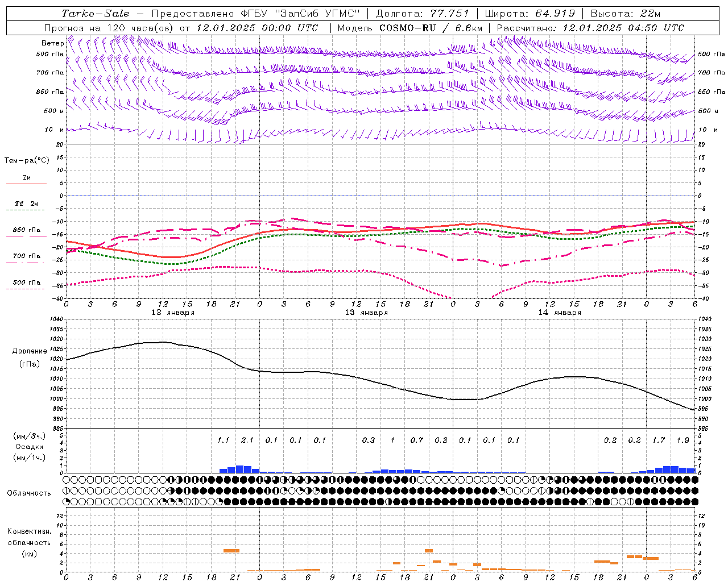Click the '700 гПа' dash-dot temperature legend entry
This screenshot has width=728, height=582.
pos(26,256)
